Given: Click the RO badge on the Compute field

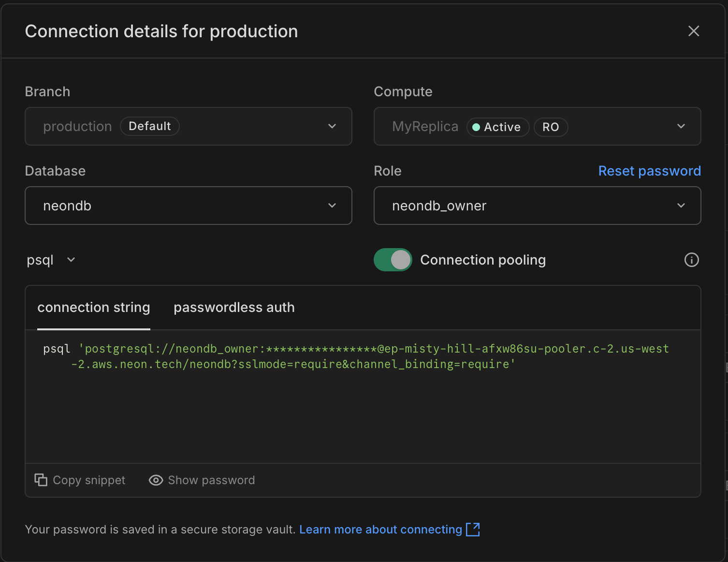Looking at the screenshot, I should [551, 127].
